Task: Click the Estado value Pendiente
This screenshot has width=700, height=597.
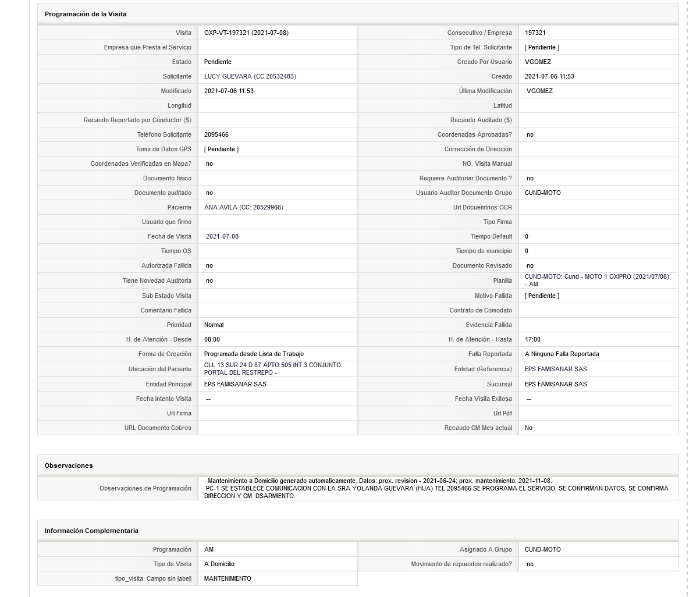Action: click(218, 62)
